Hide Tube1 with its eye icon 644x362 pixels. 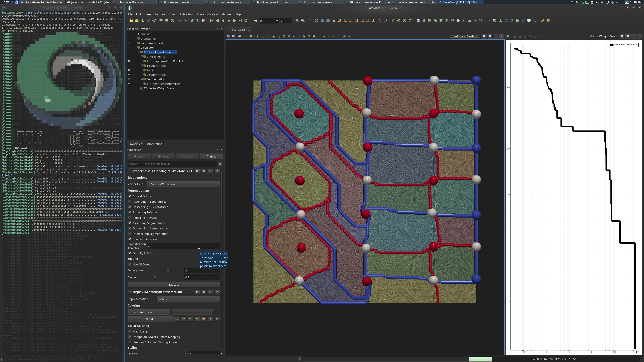pyautogui.click(x=129, y=70)
